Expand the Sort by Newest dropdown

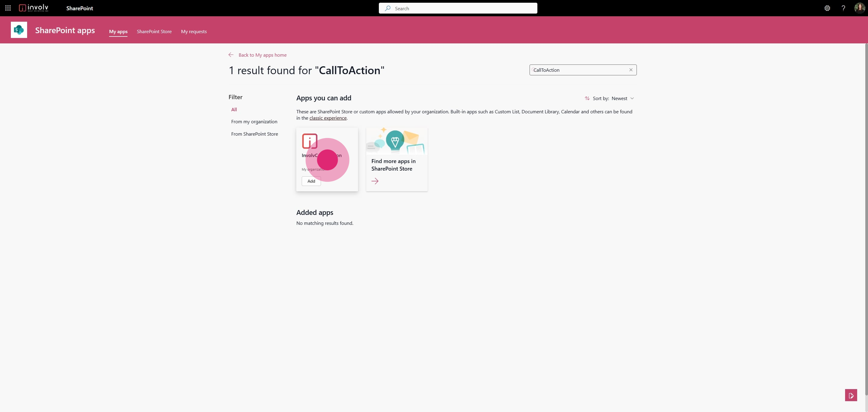click(x=622, y=98)
